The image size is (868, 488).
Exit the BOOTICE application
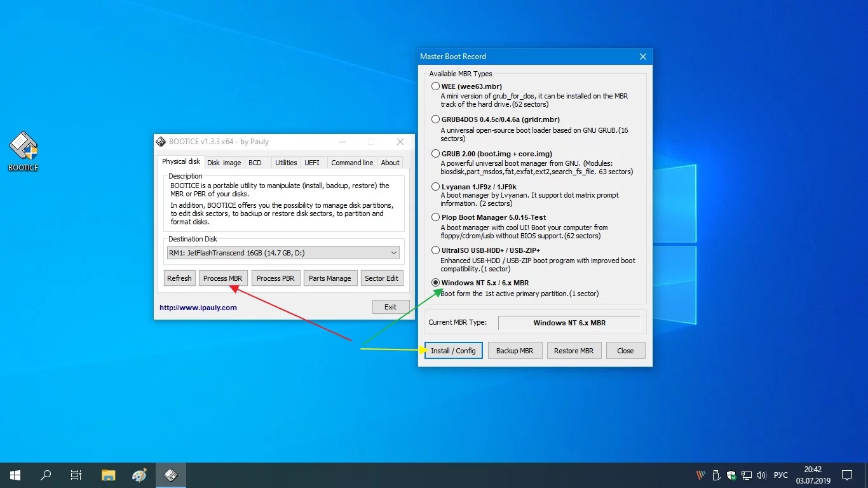pyautogui.click(x=390, y=307)
